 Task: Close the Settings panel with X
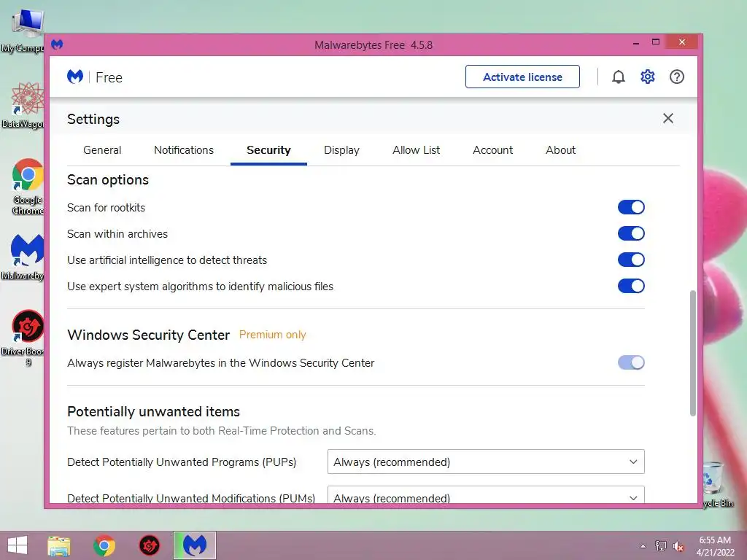668,118
